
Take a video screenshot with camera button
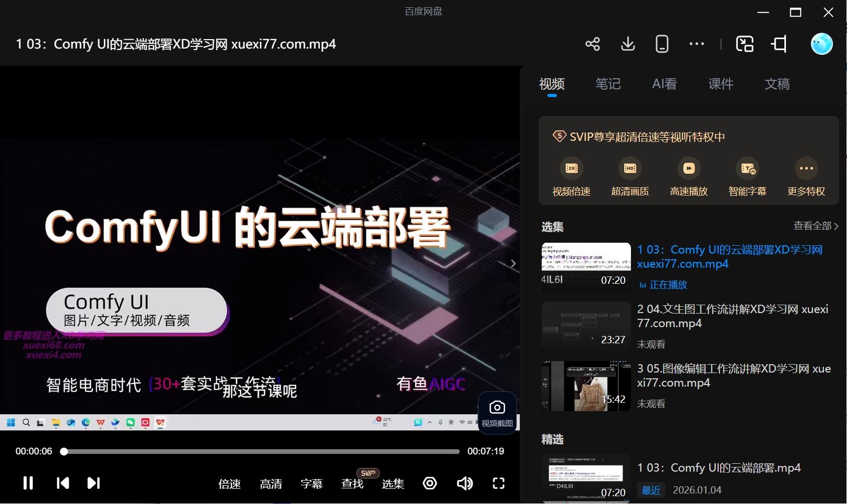click(497, 413)
